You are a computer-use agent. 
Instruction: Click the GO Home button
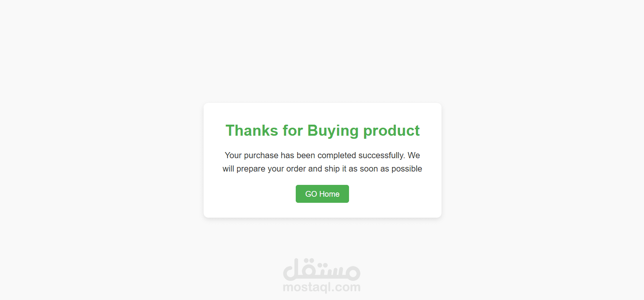[x=322, y=194]
